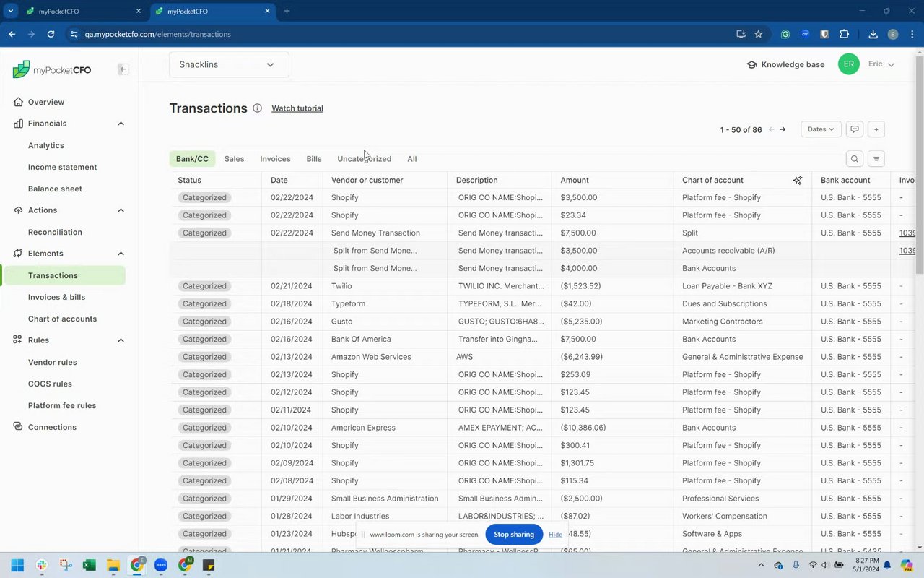924x578 pixels.
Task: Open the Snacklins company dropdown
Action: click(229, 64)
